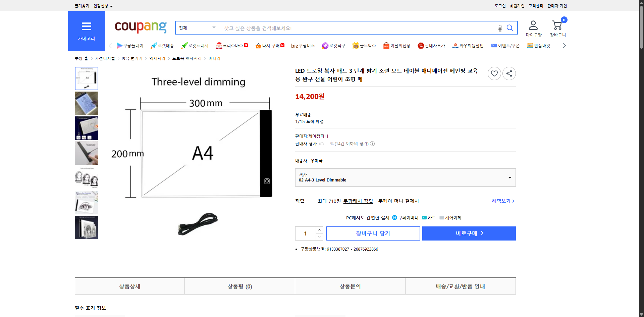
Task: Click the 마이쿠팡 account icon
Action: click(x=533, y=25)
